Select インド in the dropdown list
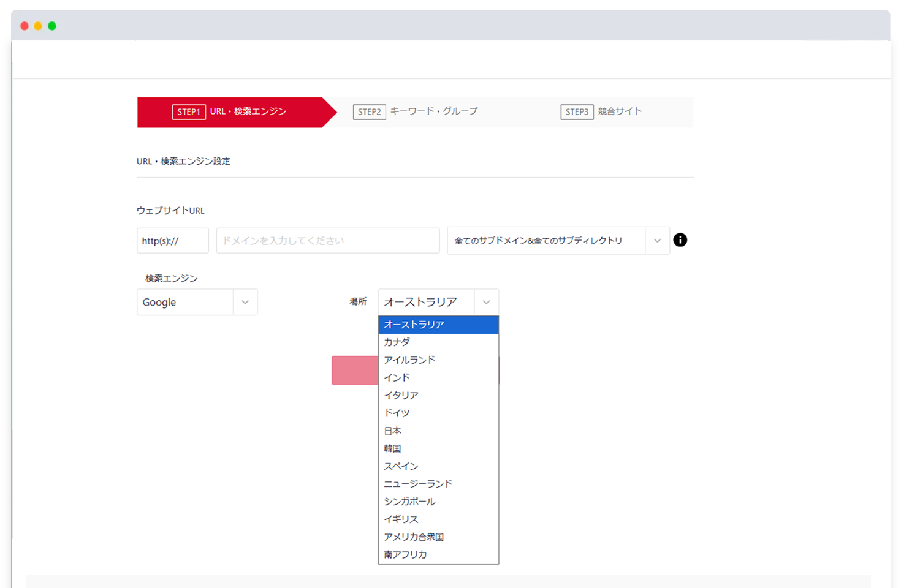The width and height of the screenshot is (901, 588). pyautogui.click(x=438, y=378)
